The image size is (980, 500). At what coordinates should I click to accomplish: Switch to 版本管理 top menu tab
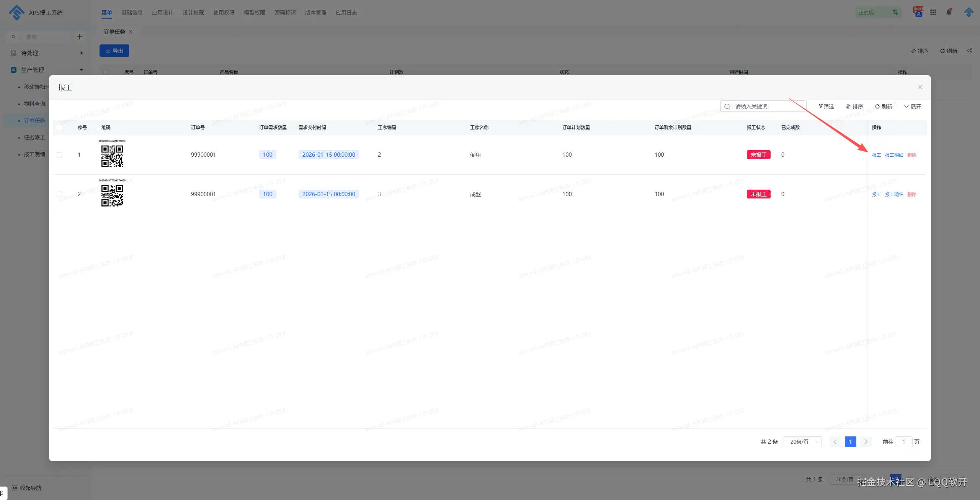tap(315, 13)
